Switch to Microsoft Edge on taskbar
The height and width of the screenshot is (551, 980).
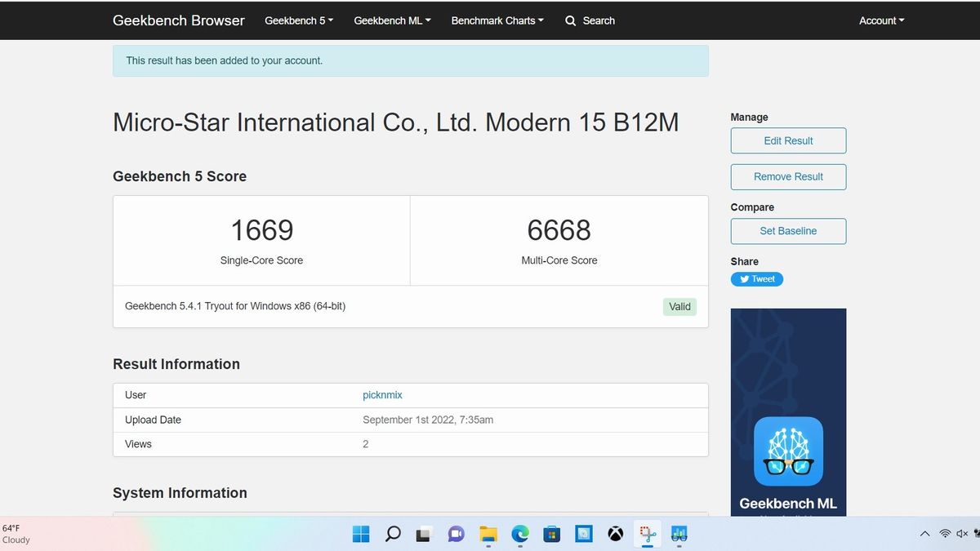(x=520, y=534)
